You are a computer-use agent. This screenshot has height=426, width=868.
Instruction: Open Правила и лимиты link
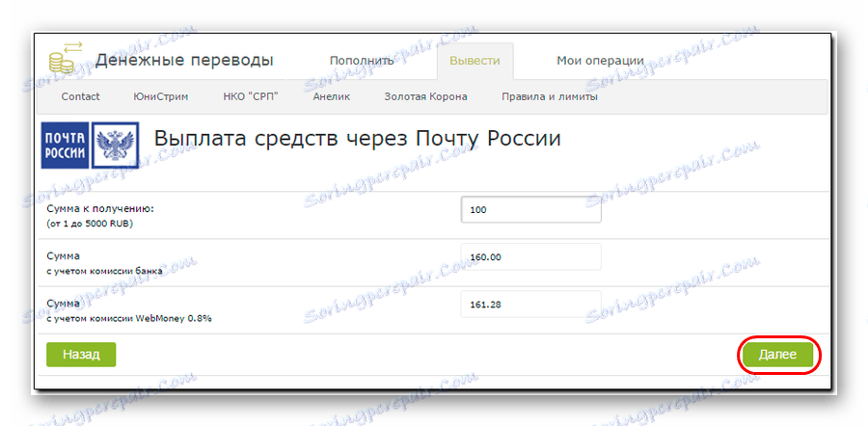point(549,96)
